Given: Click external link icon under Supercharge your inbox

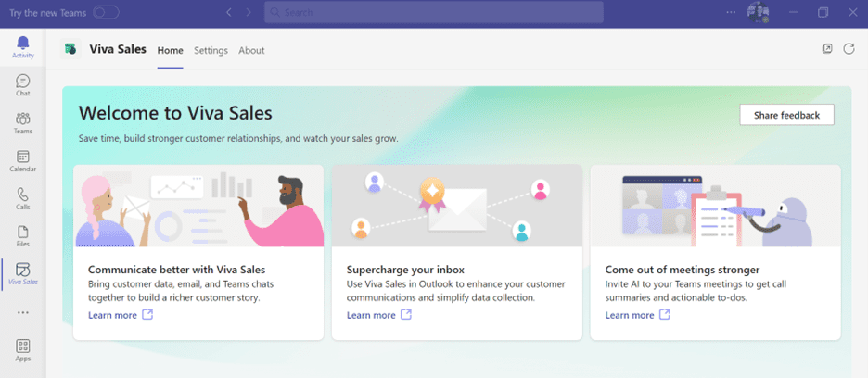Looking at the screenshot, I should pos(406,315).
